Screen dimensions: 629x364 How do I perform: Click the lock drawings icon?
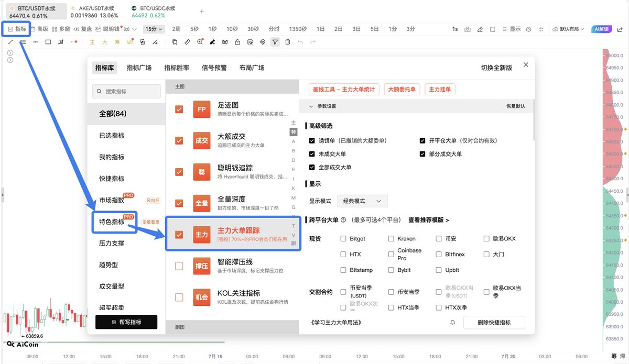point(237,42)
